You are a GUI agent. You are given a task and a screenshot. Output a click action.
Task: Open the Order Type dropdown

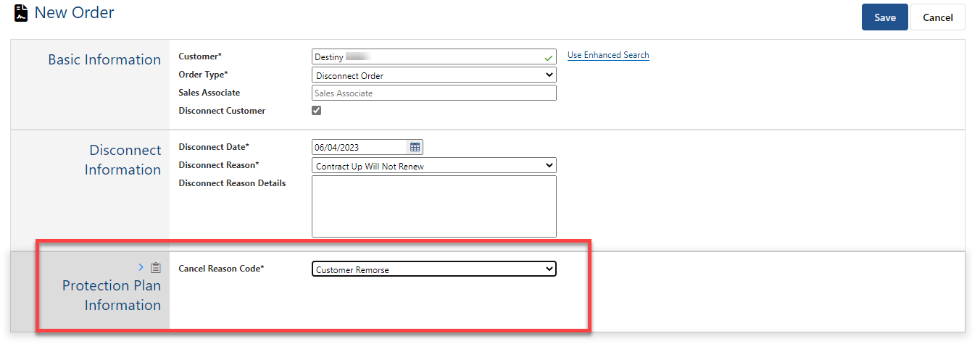pos(433,75)
